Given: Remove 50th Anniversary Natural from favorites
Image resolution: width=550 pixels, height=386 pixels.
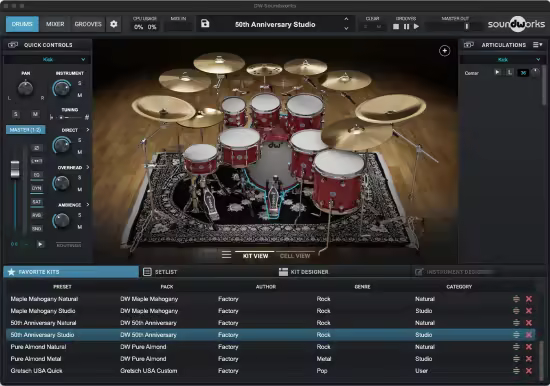Looking at the screenshot, I should pos(529,323).
